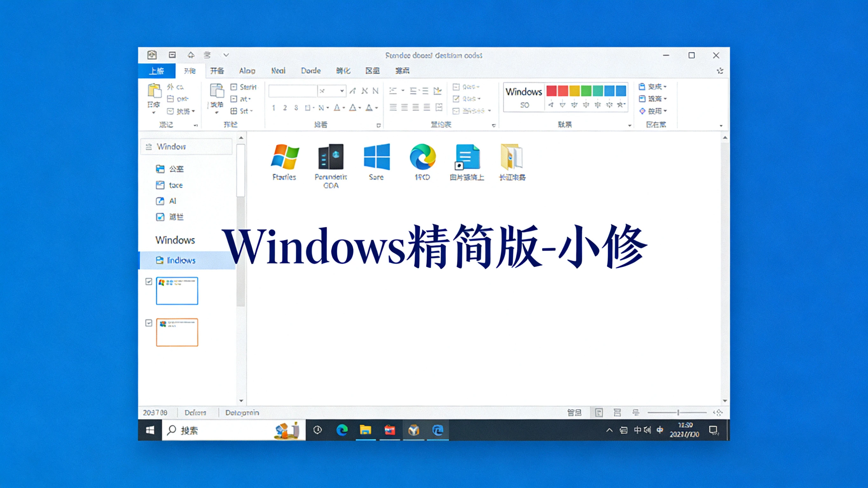The width and height of the screenshot is (868, 488).
Task: Open the classic Windows flag icon
Action: (x=285, y=157)
